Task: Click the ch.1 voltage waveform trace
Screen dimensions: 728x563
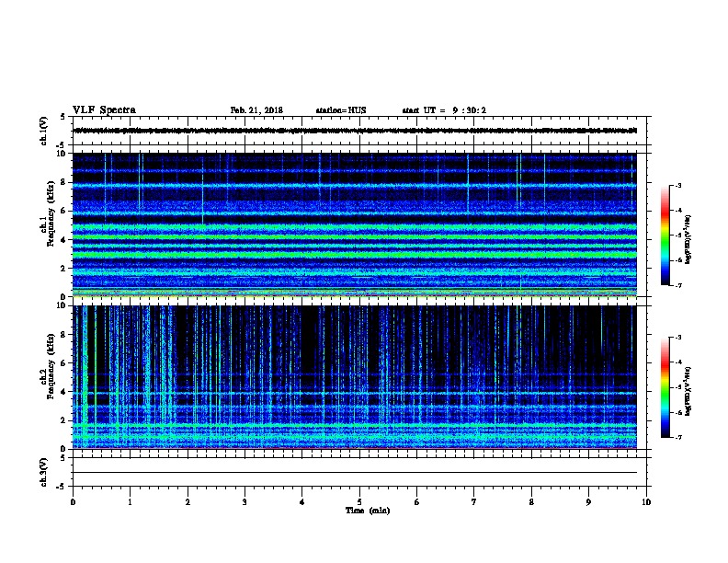Action: 355,131
